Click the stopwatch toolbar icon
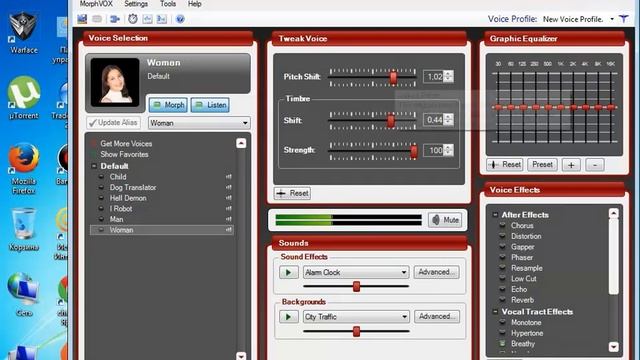This screenshot has width=640, height=360. [x=133, y=19]
